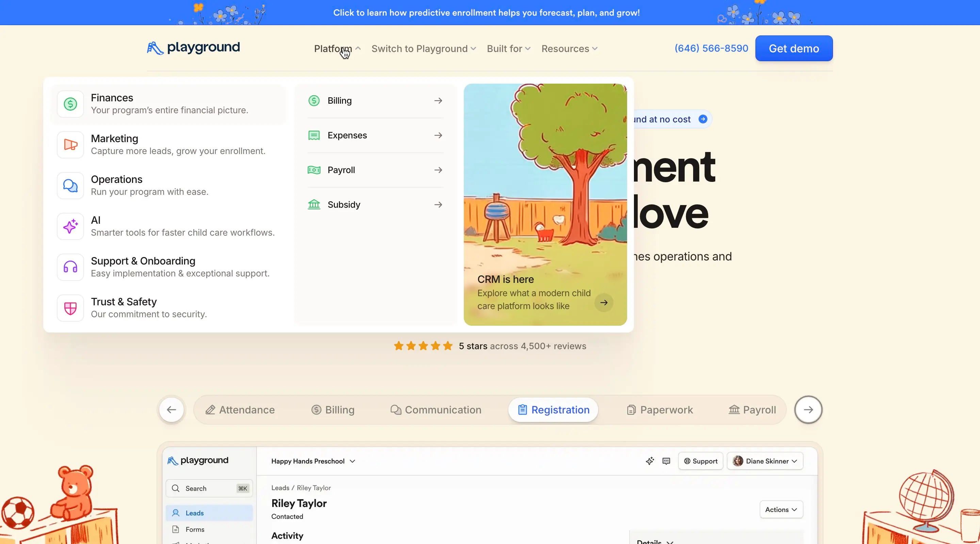Image resolution: width=980 pixels, height=544 pixels.
Task: Click the CRM card round arrow button
Action: (604, 303)
